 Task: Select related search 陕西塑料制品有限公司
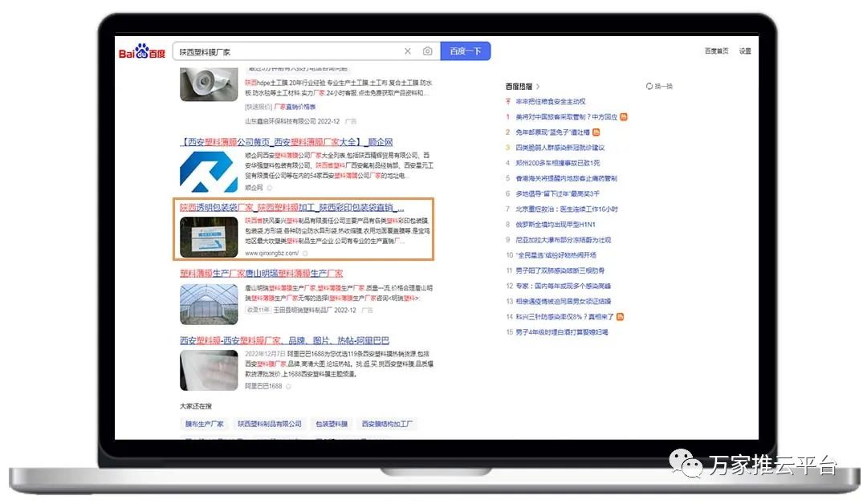(x=269, y=424)
